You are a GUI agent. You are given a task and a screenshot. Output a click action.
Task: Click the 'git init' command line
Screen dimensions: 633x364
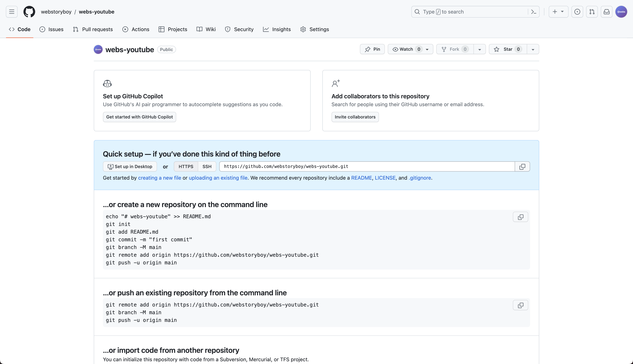(x=118, y=224)
